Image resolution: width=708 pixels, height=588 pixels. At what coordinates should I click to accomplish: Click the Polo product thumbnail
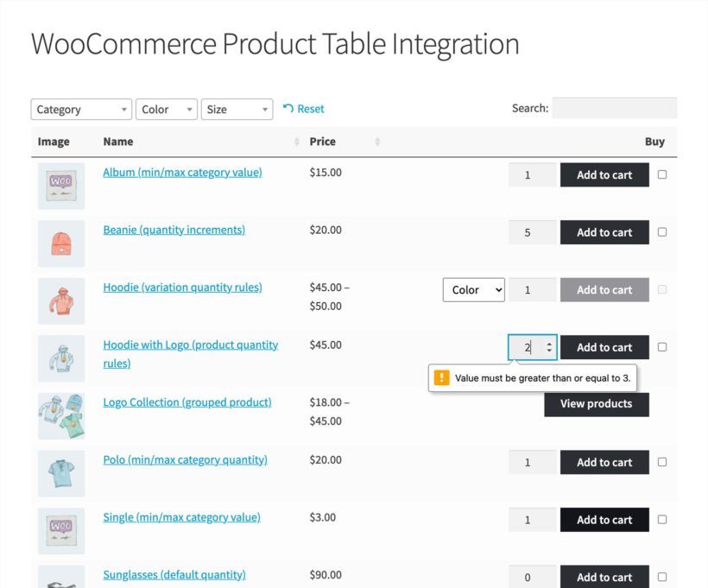pos(60,473)
